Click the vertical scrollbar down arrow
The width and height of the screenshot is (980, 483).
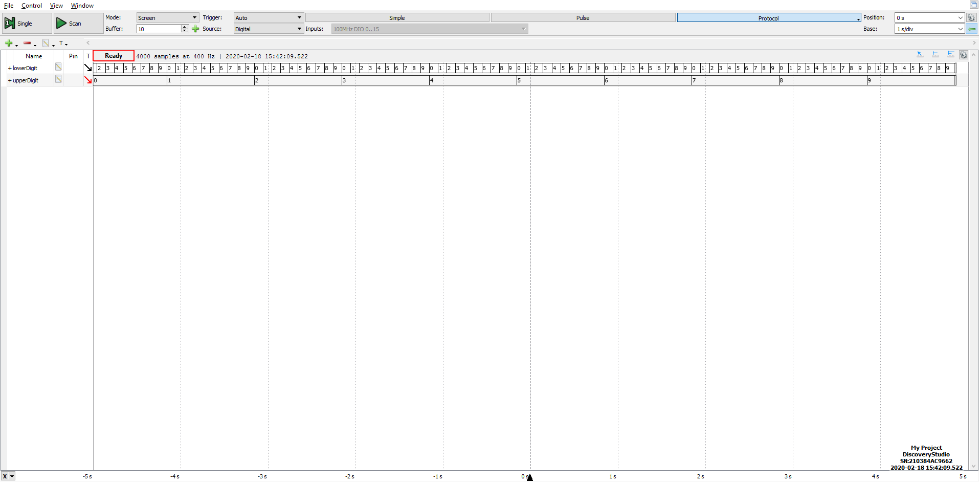tap(974, 466)
